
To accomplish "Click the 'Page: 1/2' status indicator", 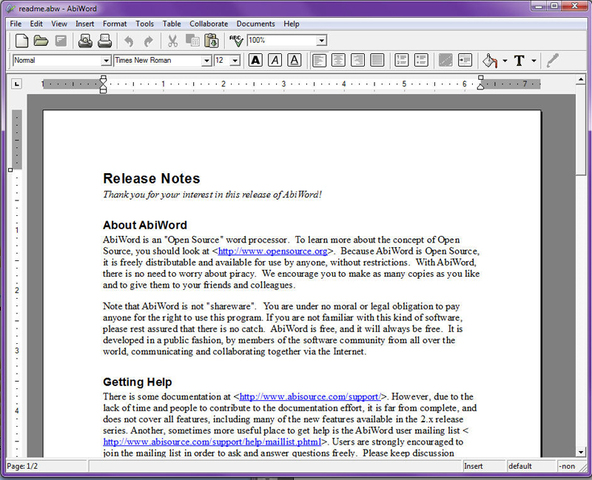I will tap(46, 466).
